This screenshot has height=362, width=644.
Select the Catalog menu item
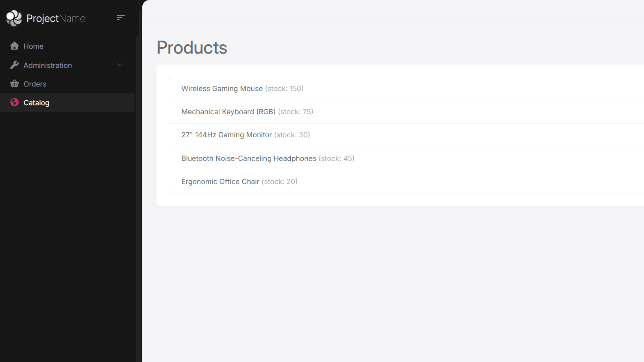67,102
